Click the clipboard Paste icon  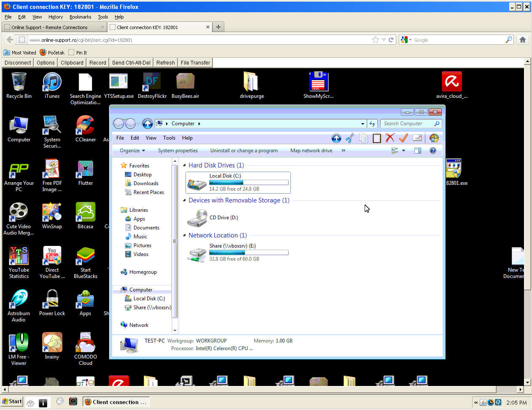(x=376, y=138)
